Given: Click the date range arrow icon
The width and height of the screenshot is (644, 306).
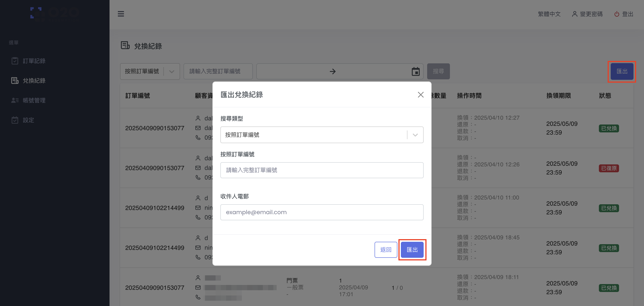Looking at the screenshot, I should [333, 71].
